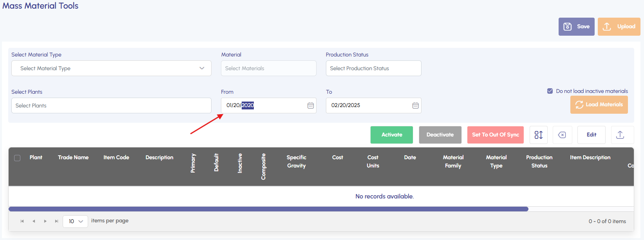Go to next page of results
644x240 pixels.
[x=45, y=221]
